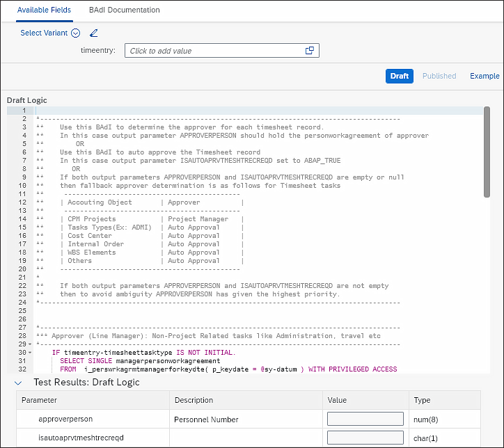Click the 'SELECT SINGLE managerpersonworkagreement' code line

pyautogui.click(x=140, y=361)
